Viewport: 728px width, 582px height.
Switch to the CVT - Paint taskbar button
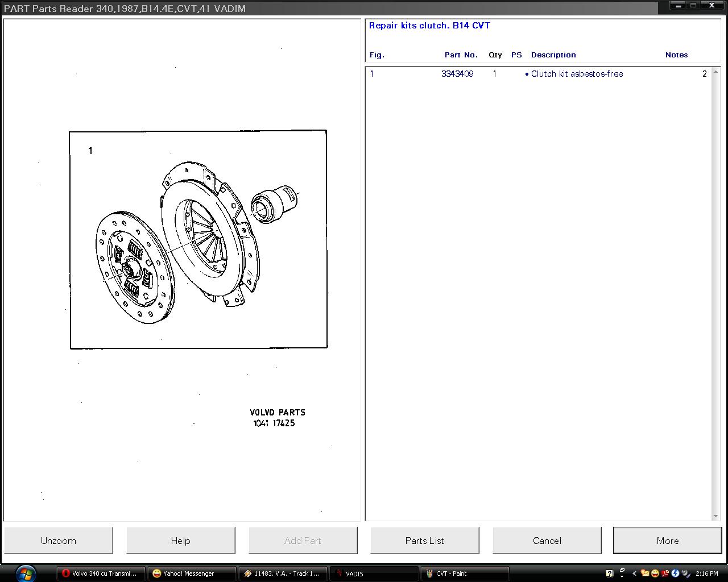[465, 573]
